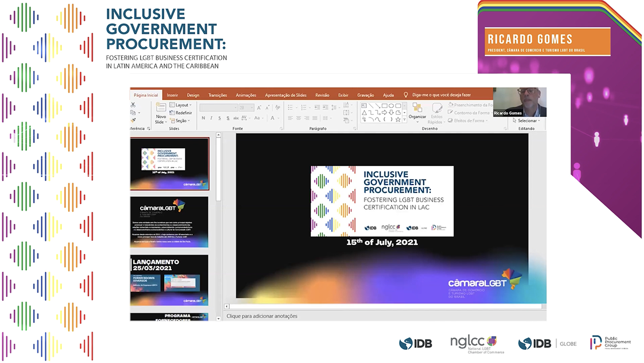
Task: Select the Format Painter brush icon
Action: [133, 120]
